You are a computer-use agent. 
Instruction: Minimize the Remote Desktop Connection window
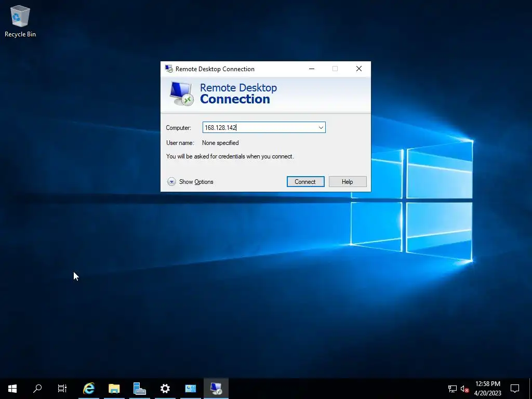pos(312,69)
